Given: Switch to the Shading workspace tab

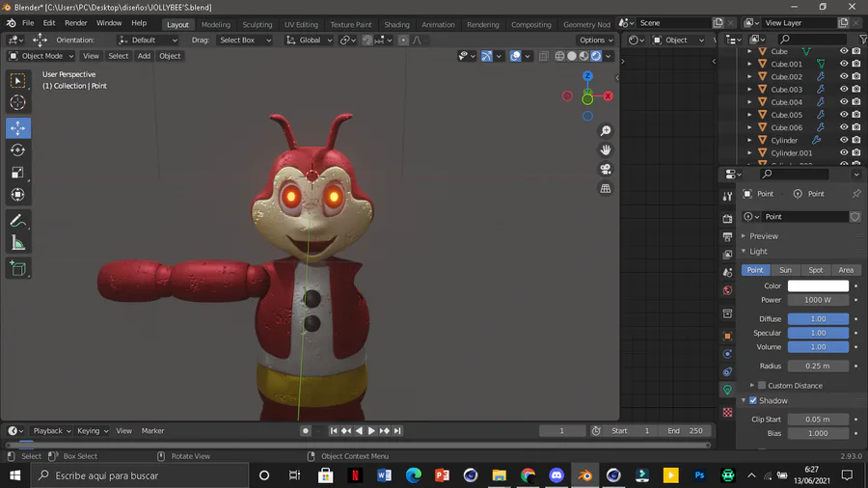Looking at the screenshot, I should [x=397, y=24].
